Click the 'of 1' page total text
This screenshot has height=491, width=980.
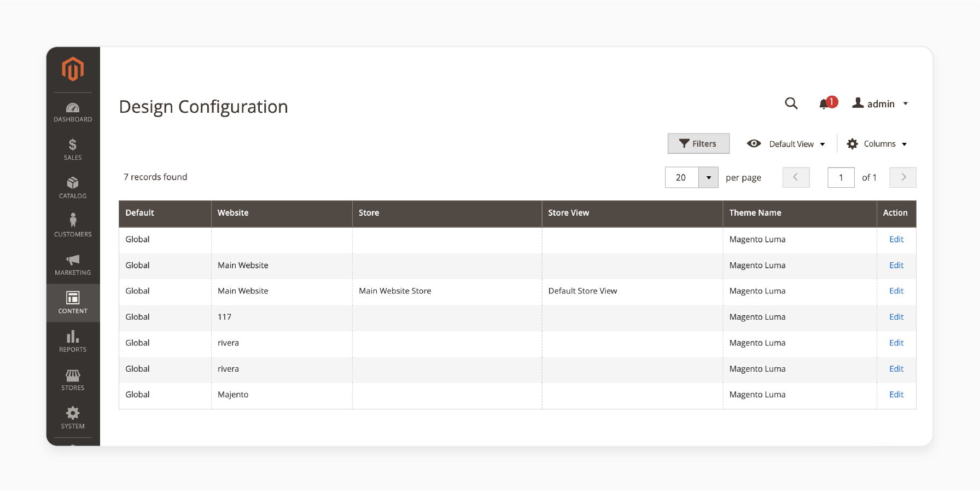pyautogui.click(x=869, y=177)
